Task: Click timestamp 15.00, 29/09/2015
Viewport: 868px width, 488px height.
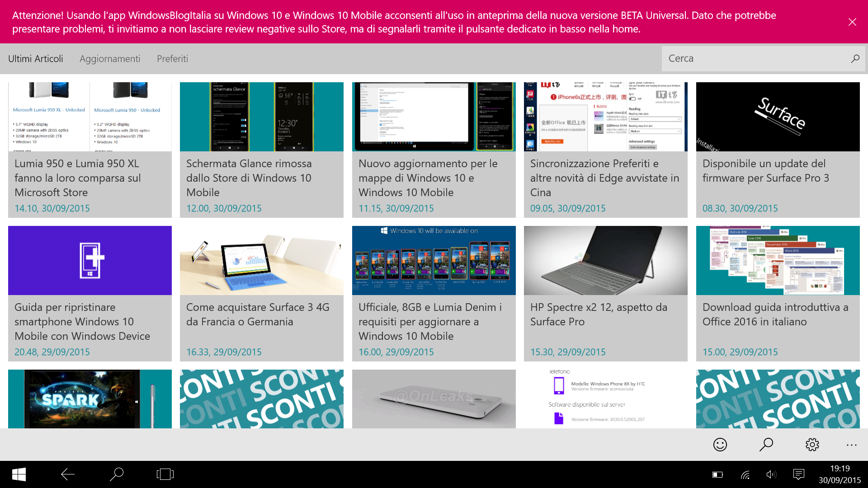Action: 740,352
